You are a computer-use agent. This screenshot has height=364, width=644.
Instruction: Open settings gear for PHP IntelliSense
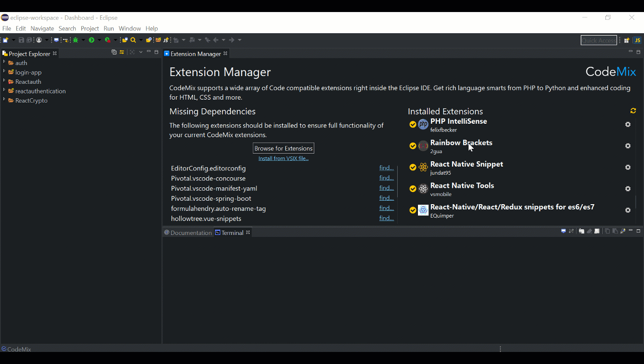(x=628, y=124)
